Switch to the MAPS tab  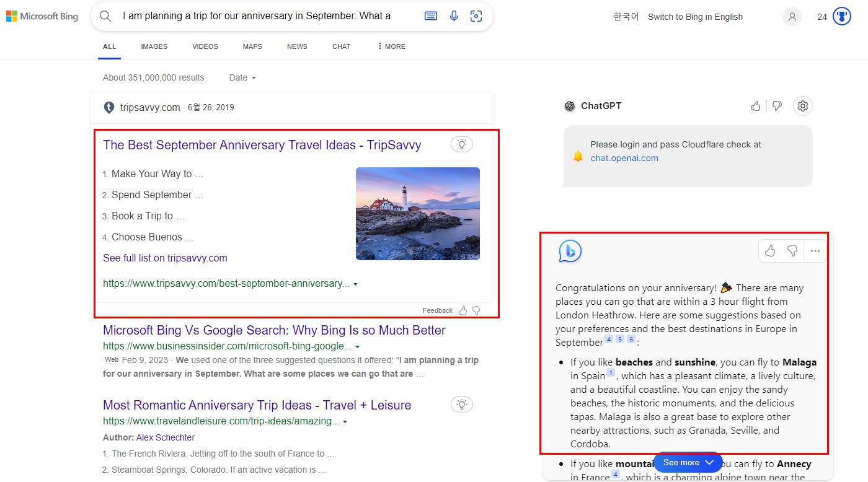click(x=252, y=46)
